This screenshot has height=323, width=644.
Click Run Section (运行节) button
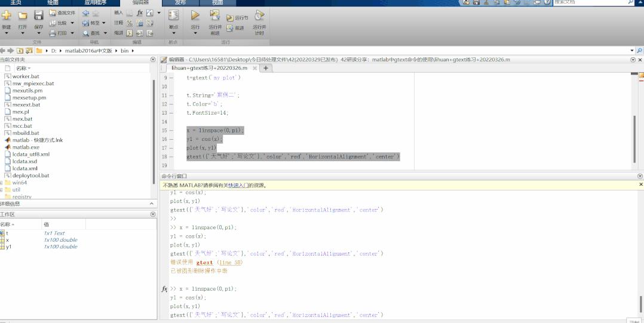tap(237, 18)
